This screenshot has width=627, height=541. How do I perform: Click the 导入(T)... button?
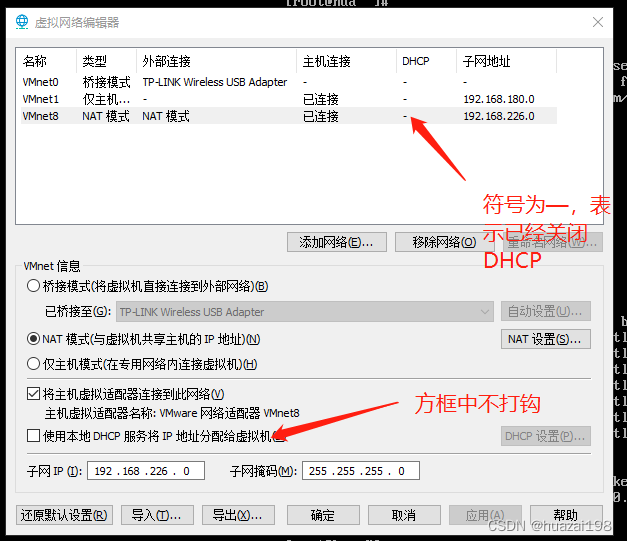pos(157,515)
